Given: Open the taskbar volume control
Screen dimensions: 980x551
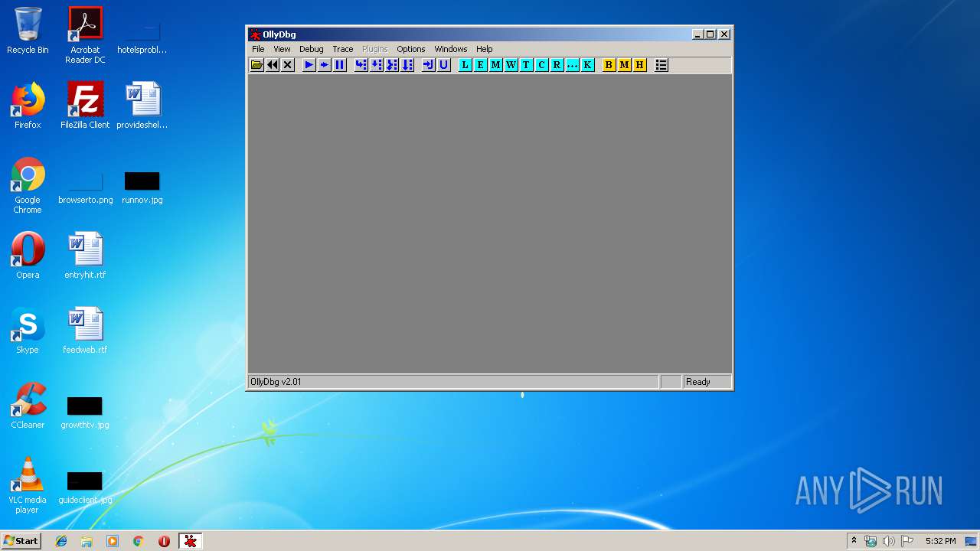Looking at the screenshot, I should (889, 541).
